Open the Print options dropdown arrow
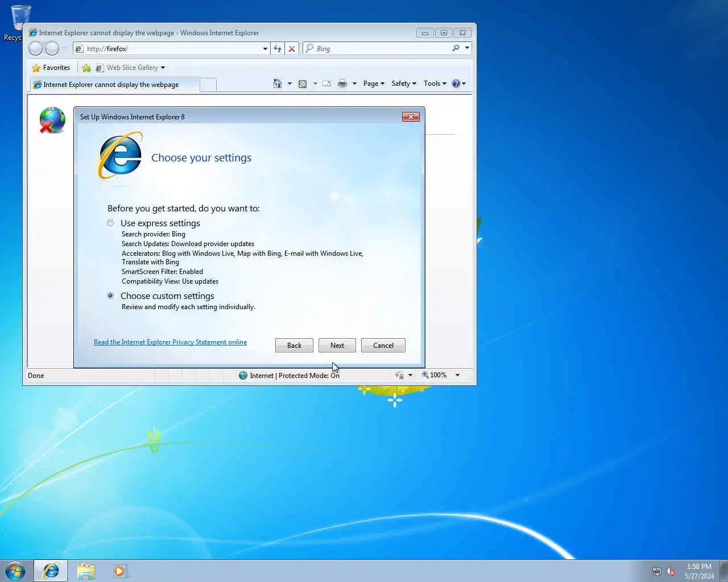The width and height of the screenshot is (728, 582). pos(354,84)
